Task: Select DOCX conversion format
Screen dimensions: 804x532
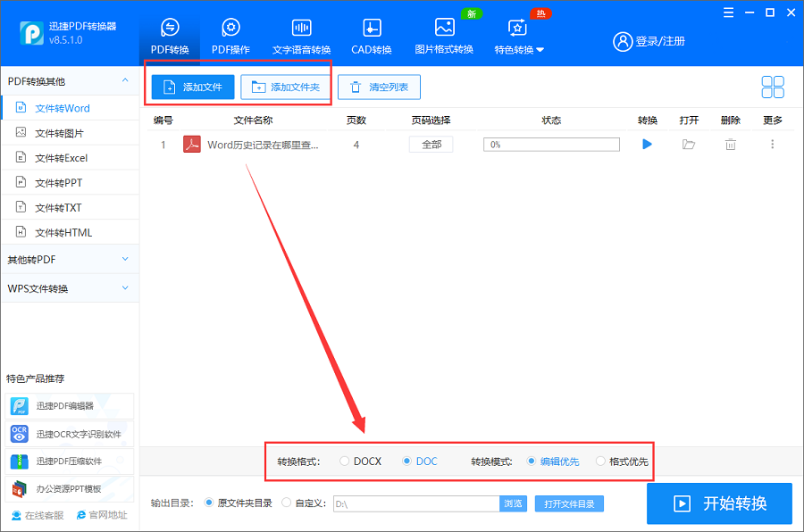Action: click(361, 461)
